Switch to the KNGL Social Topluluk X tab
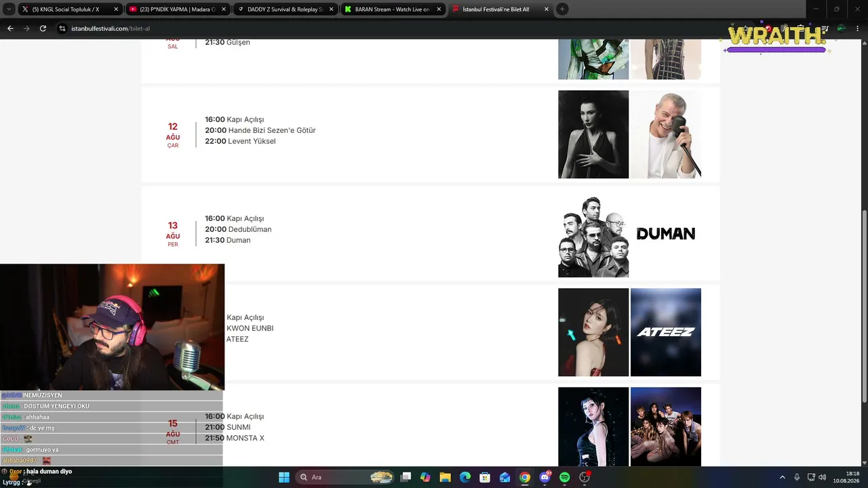This screenshot has width=868, height=488. point(70,9)
